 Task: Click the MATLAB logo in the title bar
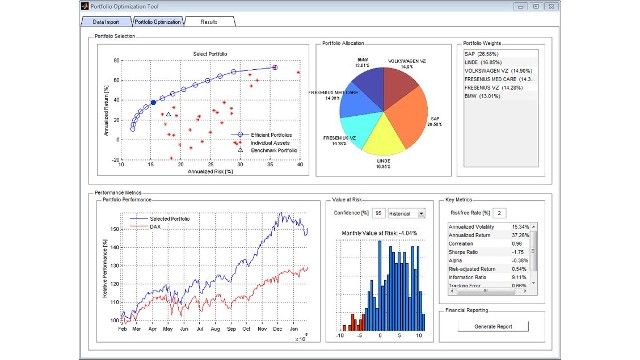point(85,6)
